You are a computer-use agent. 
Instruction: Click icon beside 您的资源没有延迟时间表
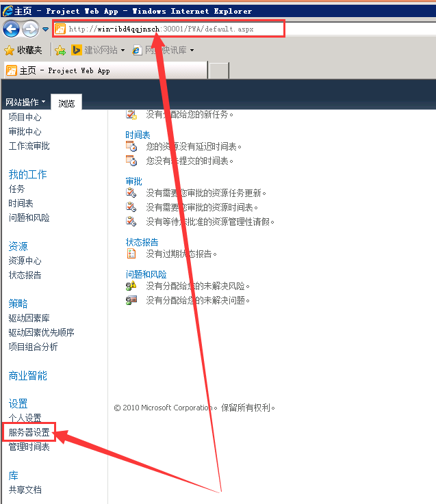click(131, 146)
